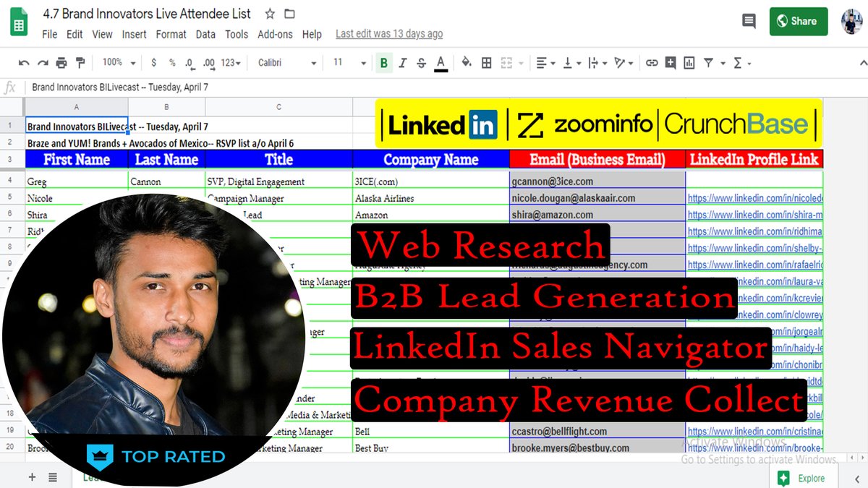The width and height of the screenshot is (868, 488).
Task: Move document using folder icon
Action: point(290,14)
